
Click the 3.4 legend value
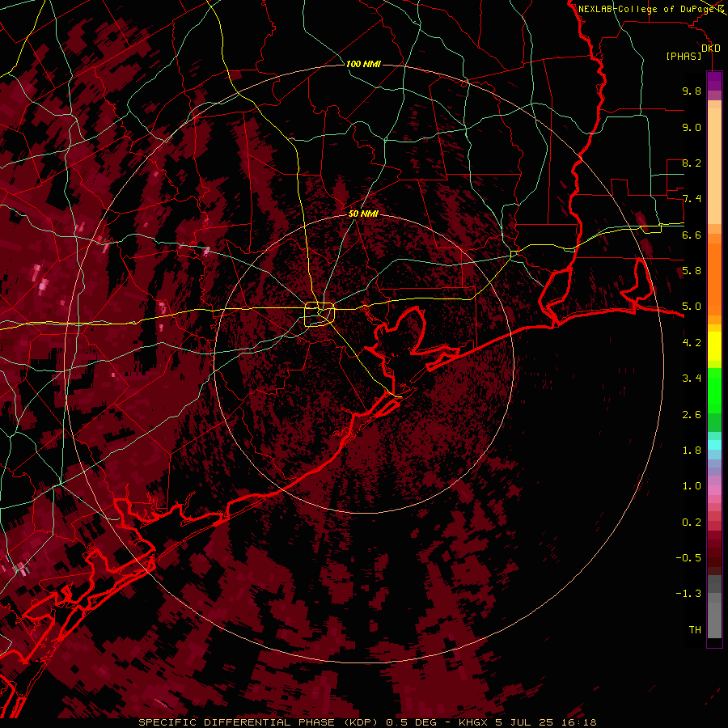tap(692, 379)
